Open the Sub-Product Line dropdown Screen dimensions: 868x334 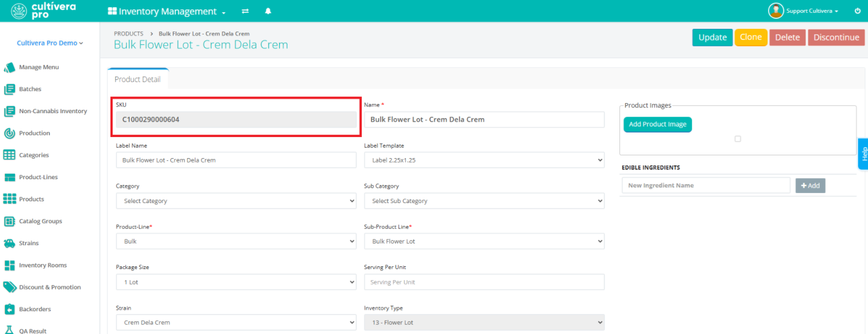pos(484,241)
